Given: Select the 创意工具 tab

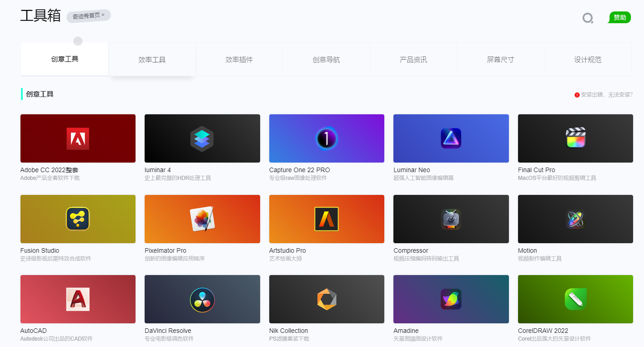Looking at the screenshot, I should point(65,59).
